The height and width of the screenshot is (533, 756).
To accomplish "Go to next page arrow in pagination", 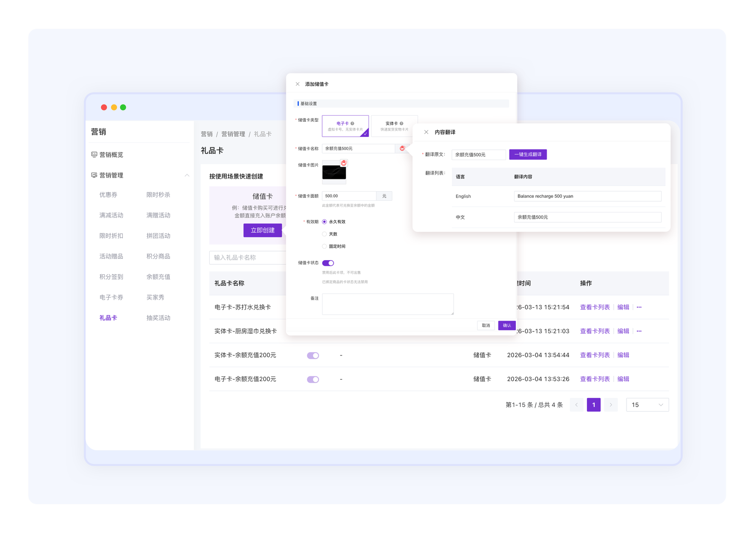I will (x=610, y=405).
